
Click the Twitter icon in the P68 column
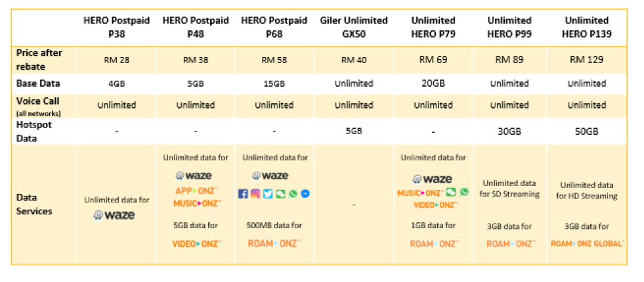(x=268, y=193)
